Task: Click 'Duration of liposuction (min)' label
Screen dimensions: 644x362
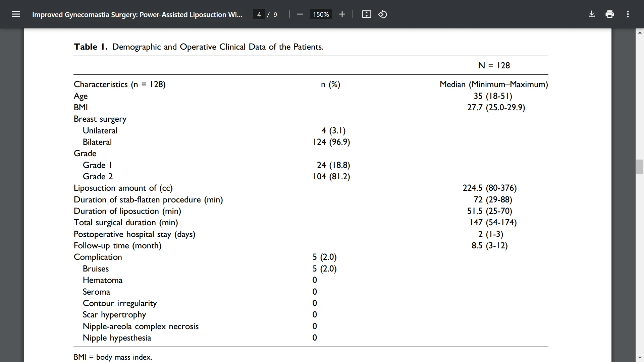Action: [x=127, y=211]
